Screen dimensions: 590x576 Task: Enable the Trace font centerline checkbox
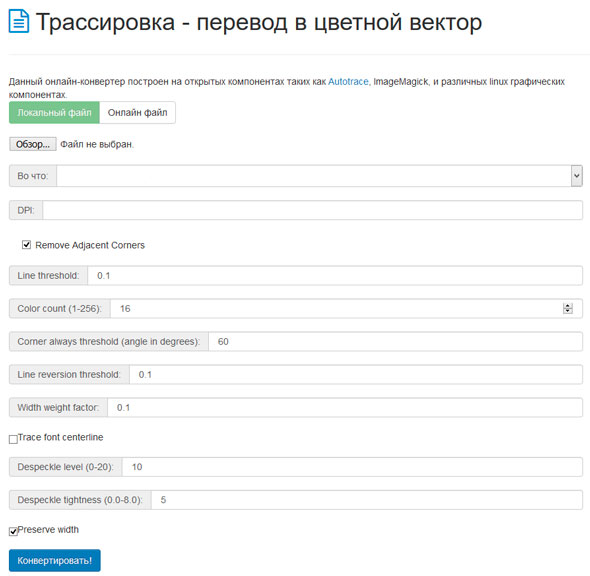(x=13, y=439)
